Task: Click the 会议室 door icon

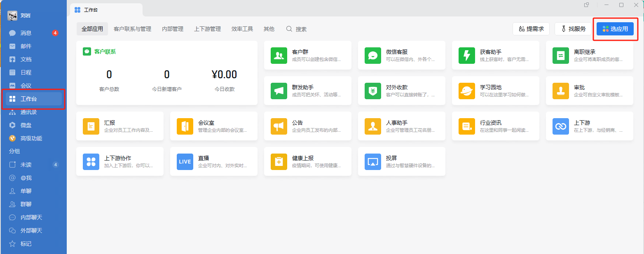Action: pyautogui.click(x=185, y=126)
